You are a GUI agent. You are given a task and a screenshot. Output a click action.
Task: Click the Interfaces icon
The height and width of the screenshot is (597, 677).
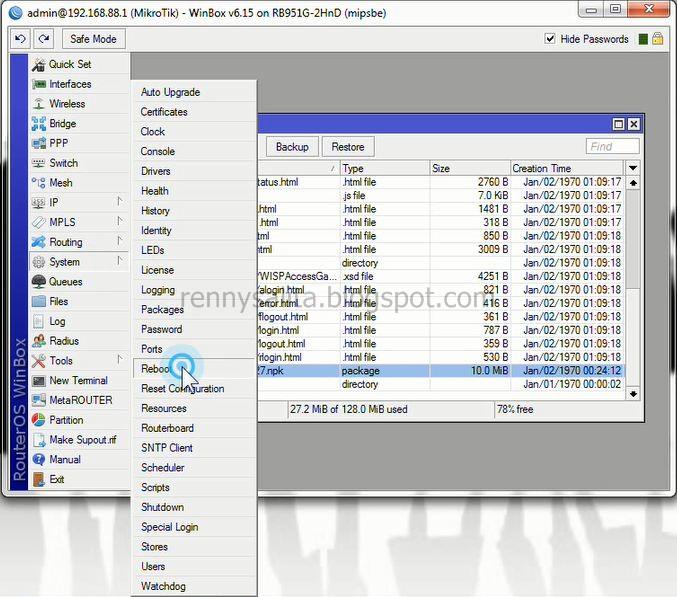[39, 84]
